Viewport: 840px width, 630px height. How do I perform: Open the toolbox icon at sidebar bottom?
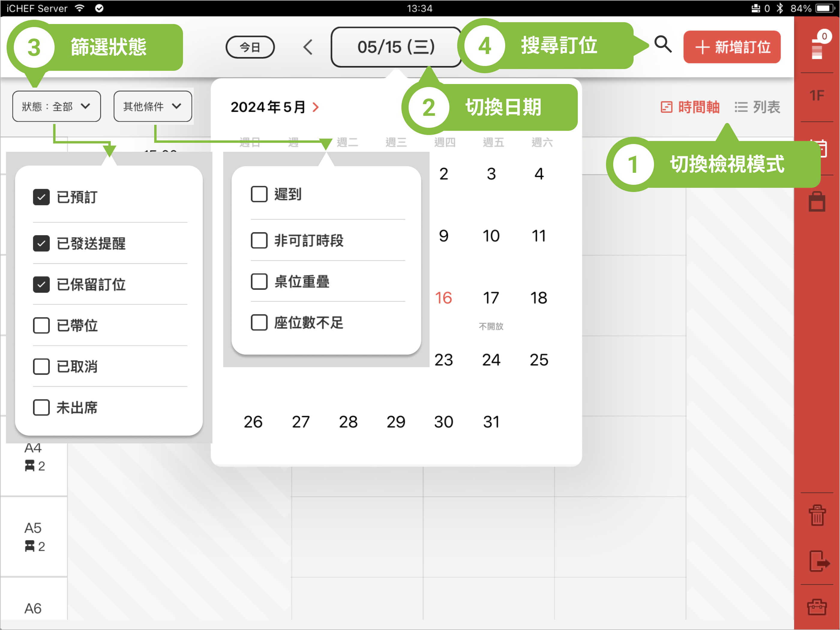817,607
